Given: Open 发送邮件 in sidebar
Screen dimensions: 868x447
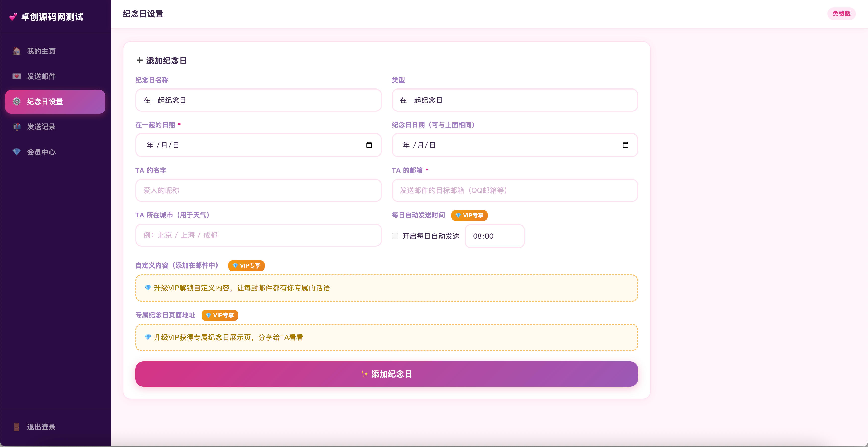Looking at the screenshot, I should point(55,76).
